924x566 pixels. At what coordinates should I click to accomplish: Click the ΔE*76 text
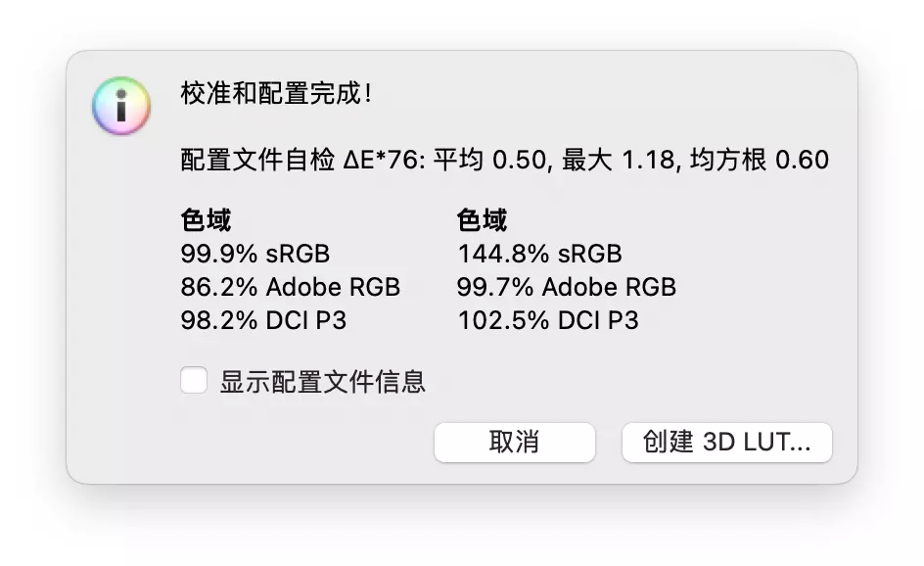(384, 161)
